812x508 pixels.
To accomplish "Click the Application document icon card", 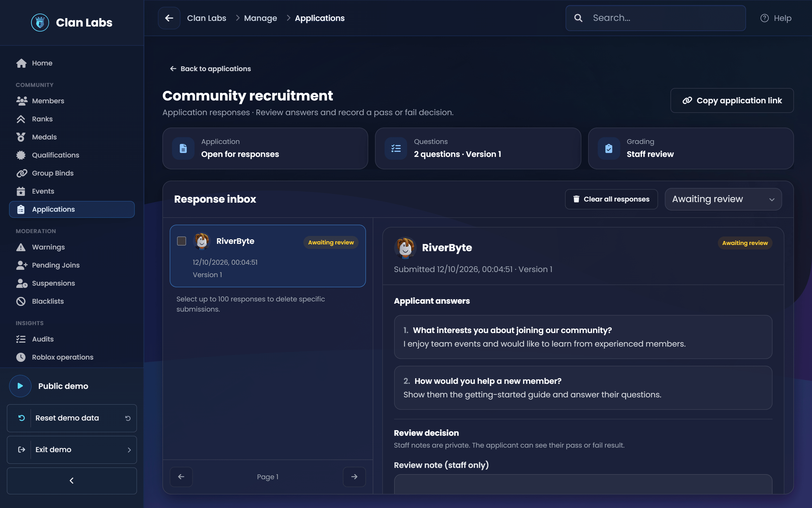I will [183, 148].
